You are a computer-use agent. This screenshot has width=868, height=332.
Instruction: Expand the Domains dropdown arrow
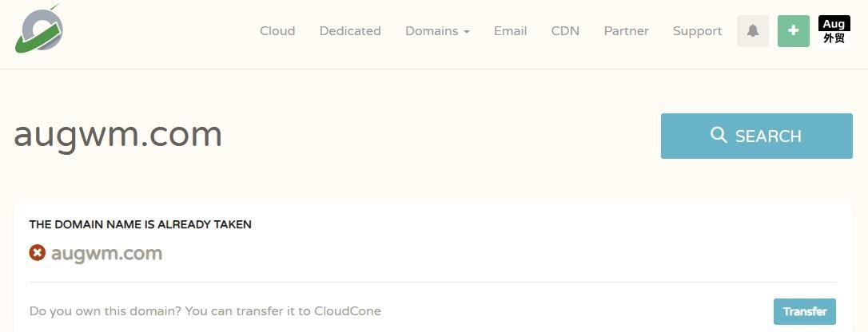pyautogui.click(x=467, y=32)
